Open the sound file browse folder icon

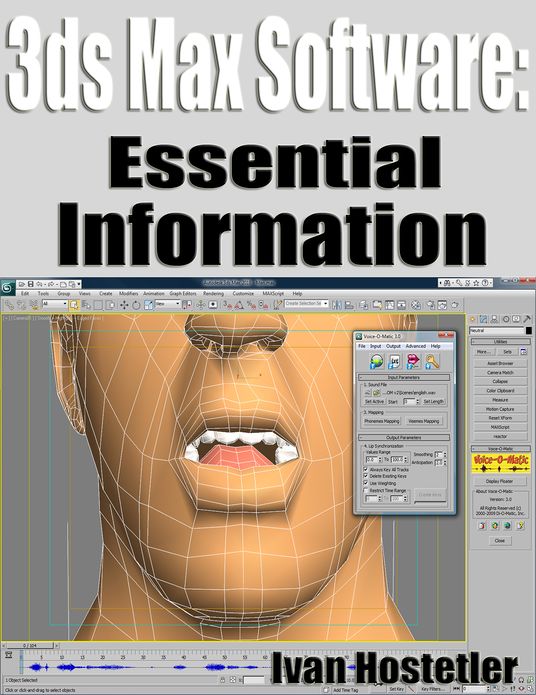tap(377, 393)
